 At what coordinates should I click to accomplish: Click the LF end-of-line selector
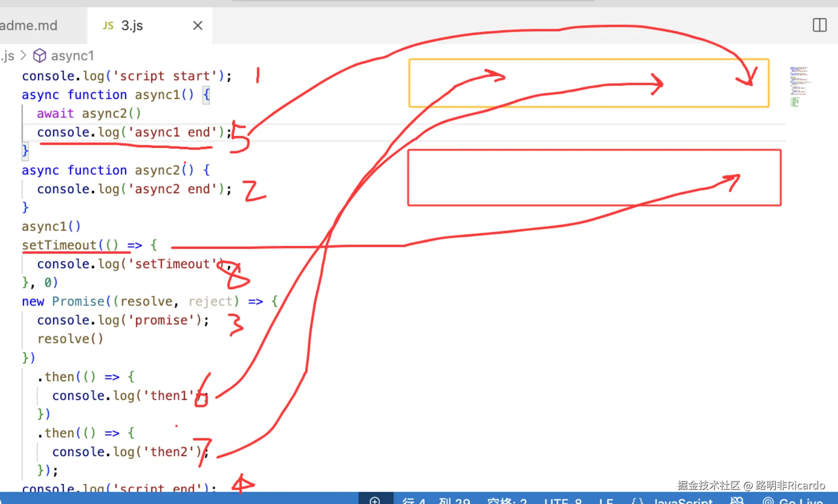click(x=606, y=501)
